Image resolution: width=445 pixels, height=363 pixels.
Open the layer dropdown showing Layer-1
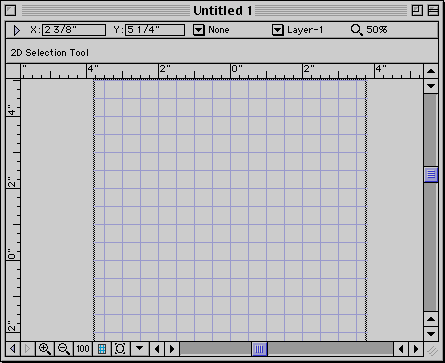(x=278, y=30)
